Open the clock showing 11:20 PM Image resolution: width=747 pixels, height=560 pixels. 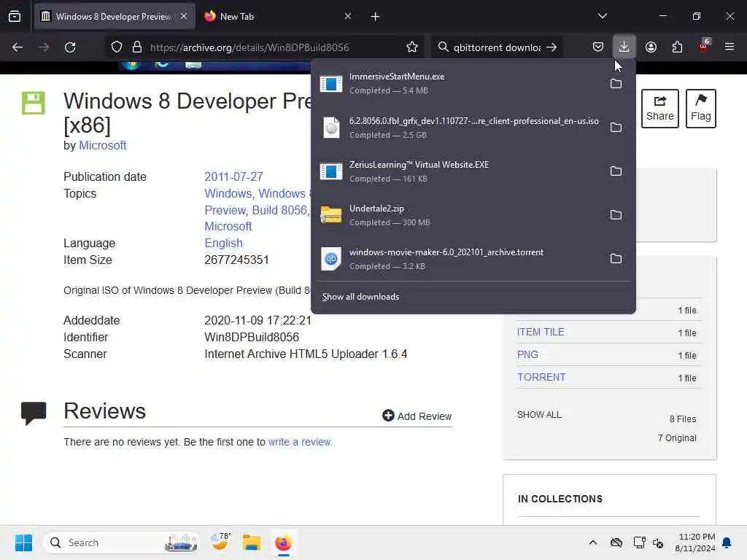coord(695,542)
